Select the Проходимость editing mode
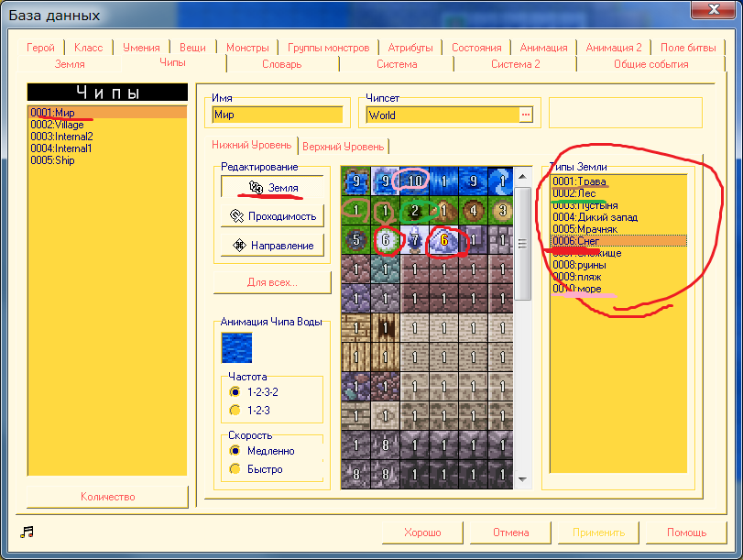Viewport: 743px width, 560px height. point(271,216)
